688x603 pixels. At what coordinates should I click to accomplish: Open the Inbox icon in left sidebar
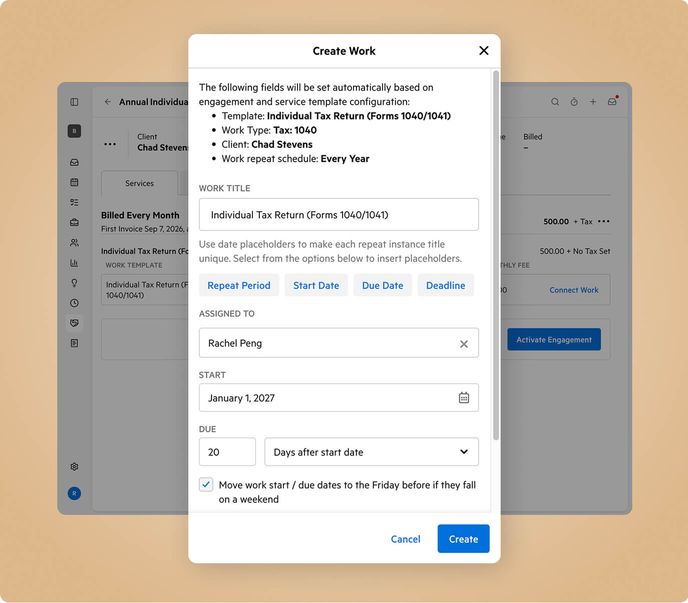(74, 162)
